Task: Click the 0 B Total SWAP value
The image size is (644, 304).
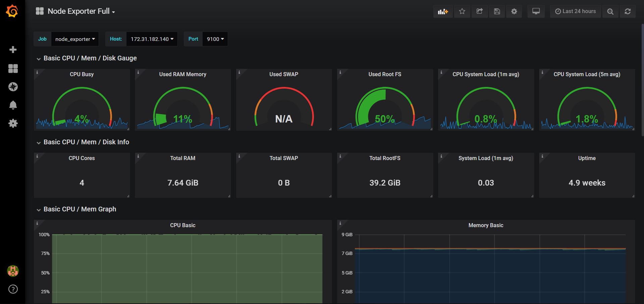Action: tap(284, 183)
